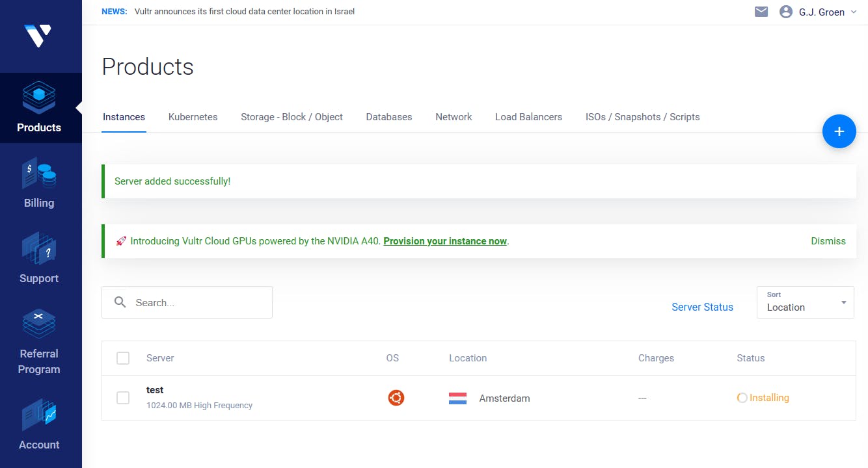
Task: Click the Vultr logo in sidebar
Action: (37, 35)
